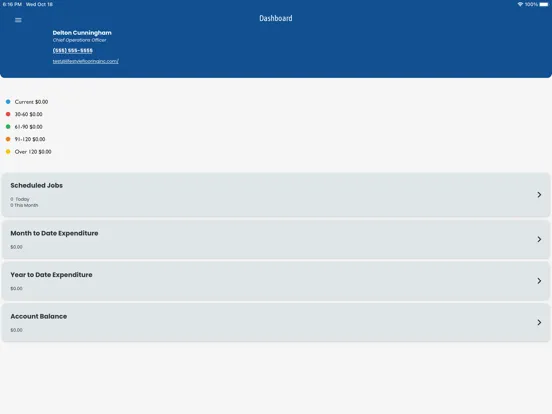Open the website link under phone number

(86, 61)
